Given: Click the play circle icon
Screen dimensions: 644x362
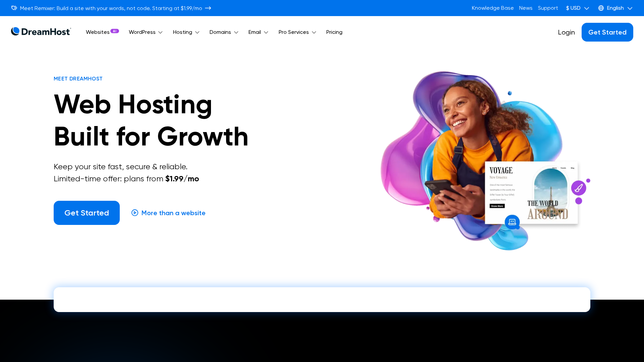Looking at the screenshot, I should pyautogui.click(x=135, y=213).
